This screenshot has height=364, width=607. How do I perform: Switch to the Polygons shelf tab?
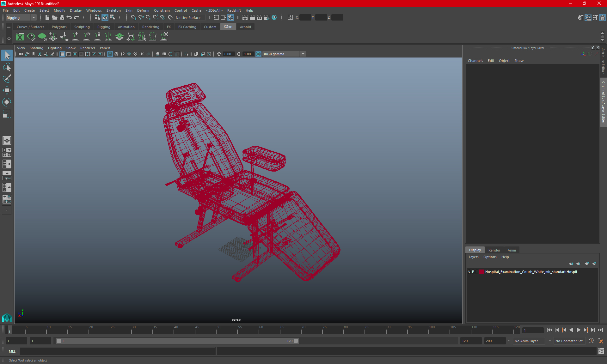tap(59, 27)
